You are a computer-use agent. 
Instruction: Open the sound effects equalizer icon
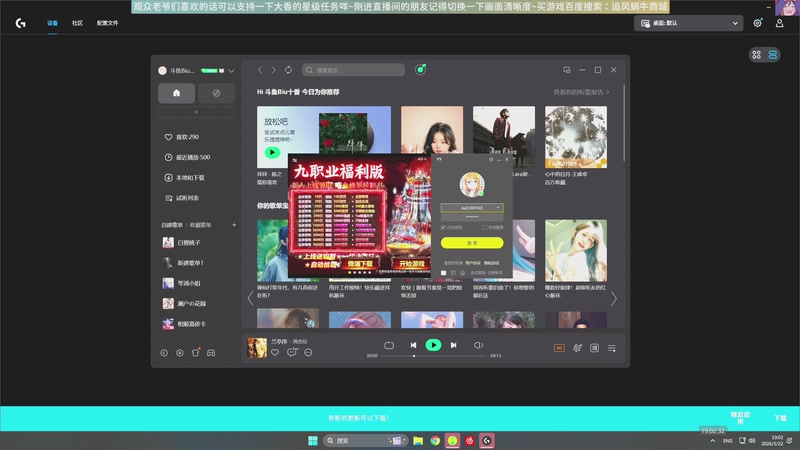pos(577,348)
